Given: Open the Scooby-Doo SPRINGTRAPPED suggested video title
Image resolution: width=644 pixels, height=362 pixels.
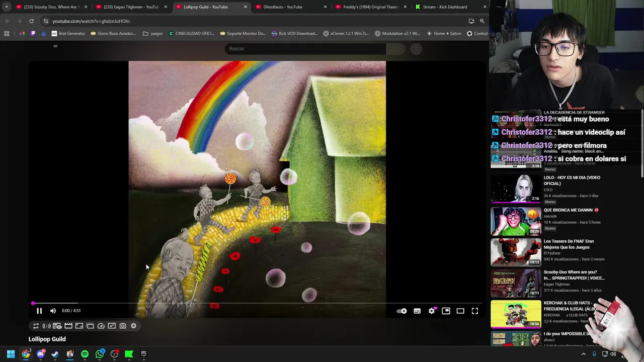Looking at the screenshot, I should (574, 275).
